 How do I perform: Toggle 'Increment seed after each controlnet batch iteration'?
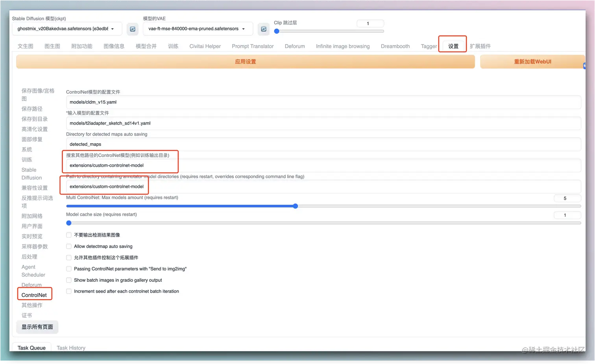point(69,291)
